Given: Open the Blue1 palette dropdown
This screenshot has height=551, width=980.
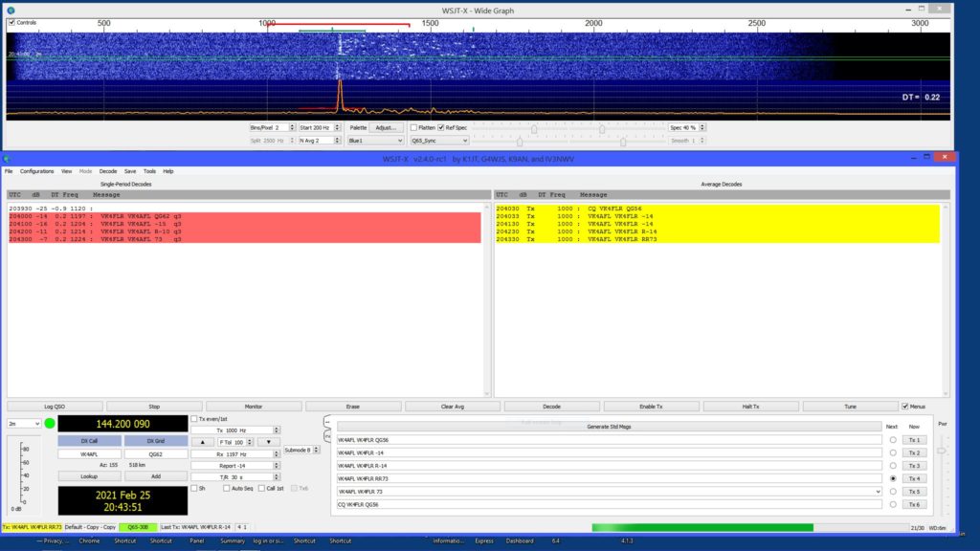Looking at the screenshot, I should [375, 141].
